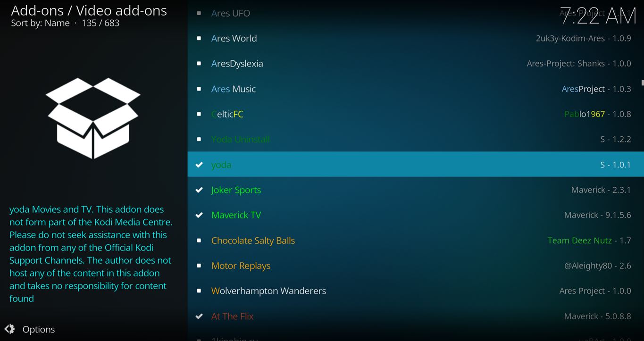The image size is (644, 341).
Task: Click the square bullet beside Yoda Uninstall
Action: [x=199, y=139]
